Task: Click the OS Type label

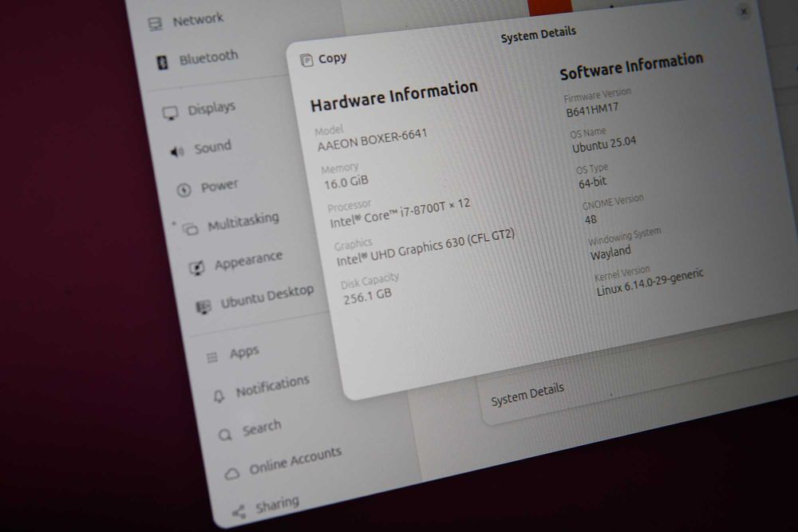Action: click(592, 169)
